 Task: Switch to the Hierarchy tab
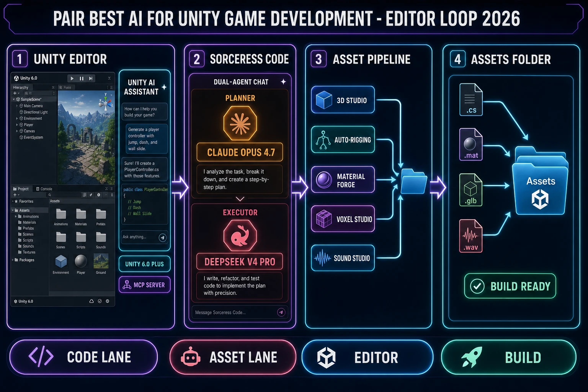(21, 87)
